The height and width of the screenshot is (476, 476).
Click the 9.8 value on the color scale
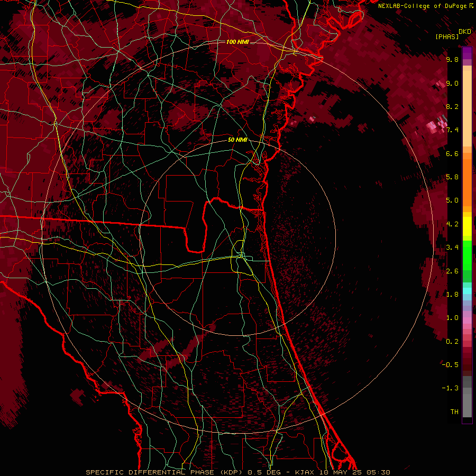[x=452, y=59]
